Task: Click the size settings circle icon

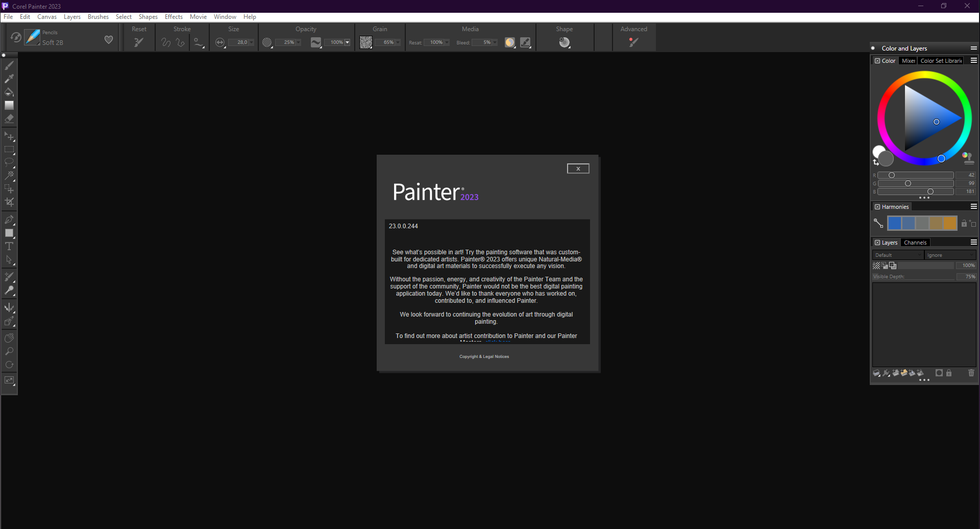Action: [220, 42]
